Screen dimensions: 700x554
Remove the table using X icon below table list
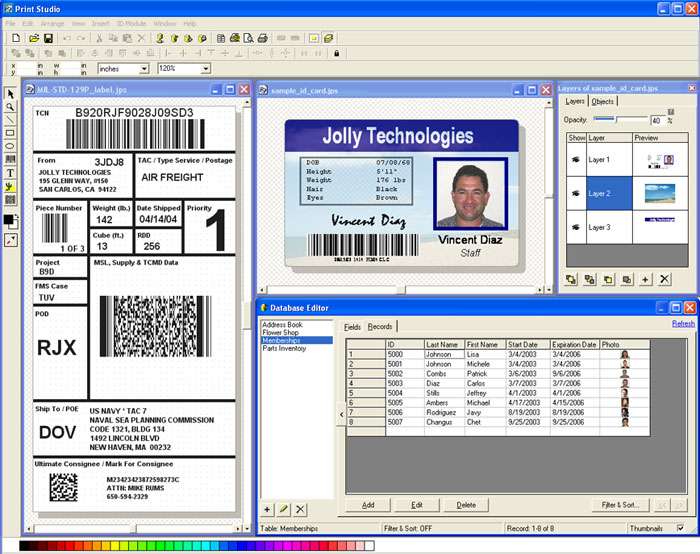[300, 509]
